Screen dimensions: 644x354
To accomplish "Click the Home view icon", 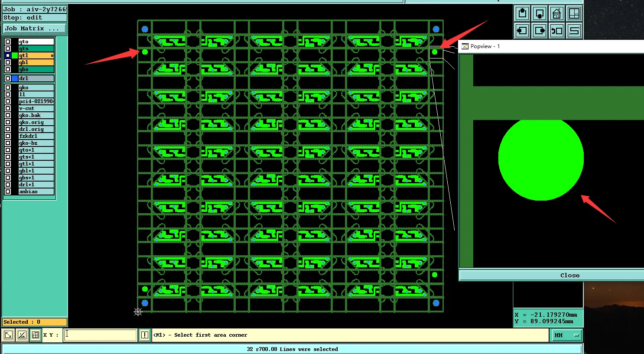I will (x=557, y=13).
